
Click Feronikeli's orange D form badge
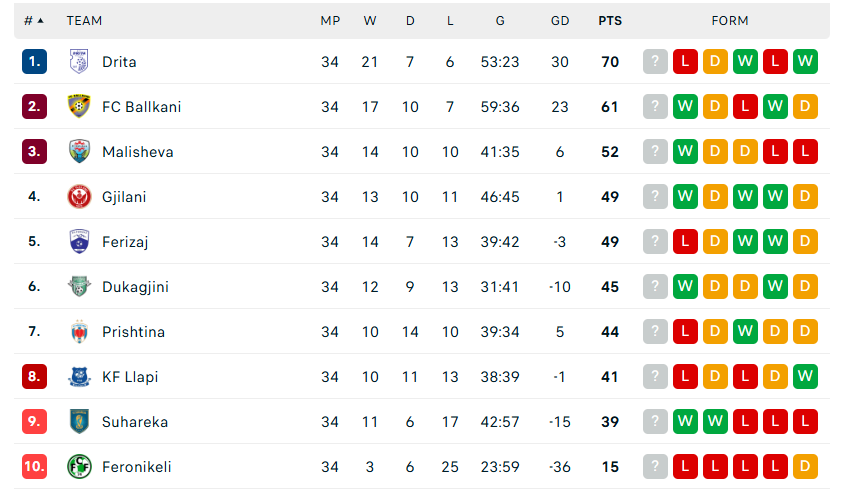pos(805,466)
